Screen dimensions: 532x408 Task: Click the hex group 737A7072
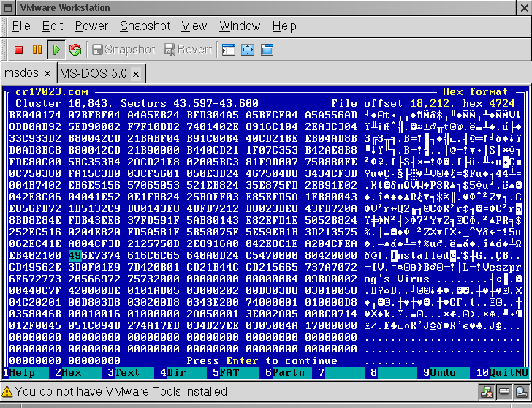pyautogui.click(x=331, y=267)
